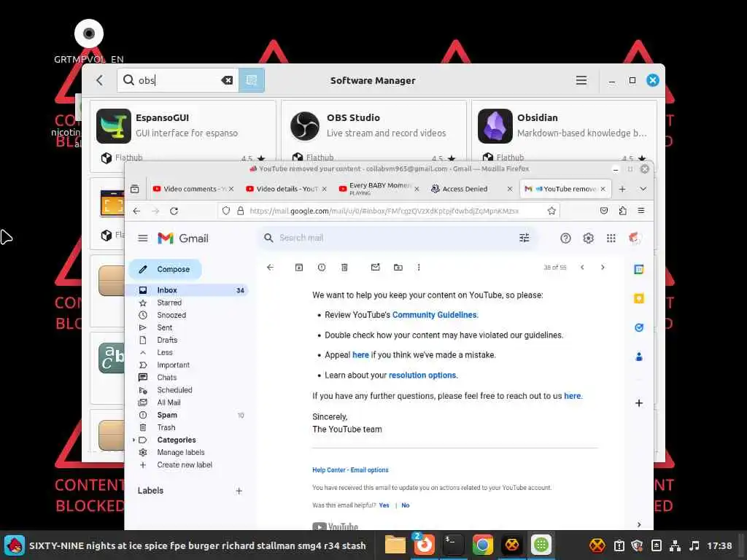
Task: Open Firefox recent browsing view button
Action: [x=135, y=189]
